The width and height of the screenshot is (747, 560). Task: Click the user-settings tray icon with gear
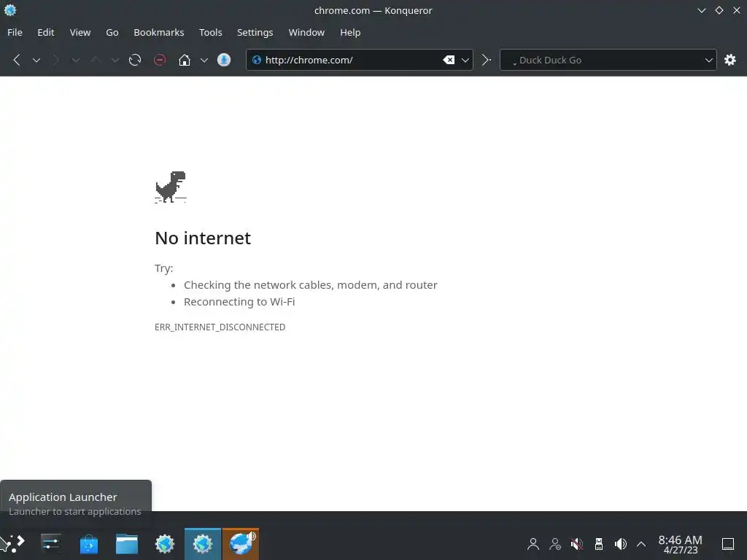[x=555, y=544]
